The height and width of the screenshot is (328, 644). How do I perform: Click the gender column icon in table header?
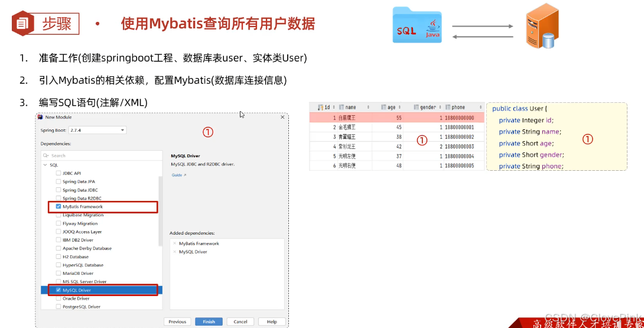416,108
